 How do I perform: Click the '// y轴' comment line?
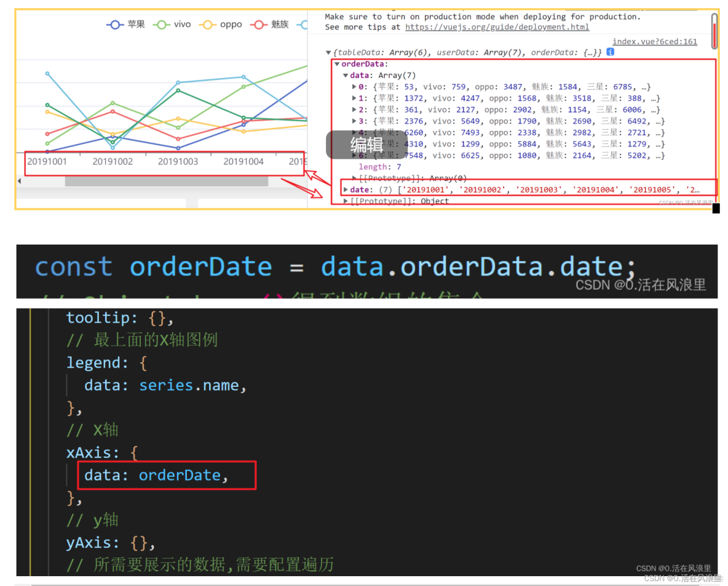click(x=92, y=520)
